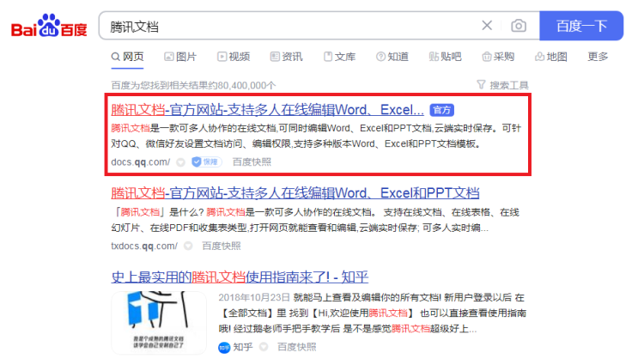Select the 网页 tab

[x=128, y=57]
